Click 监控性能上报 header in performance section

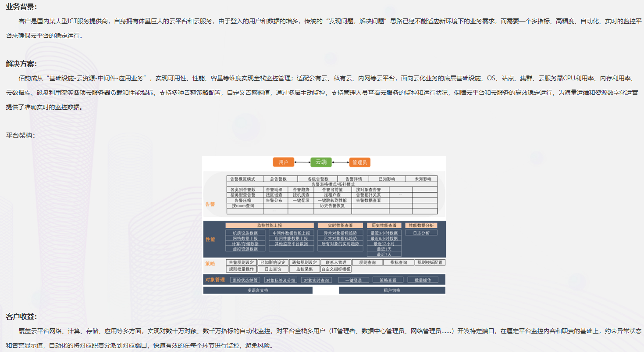point(270,225)
